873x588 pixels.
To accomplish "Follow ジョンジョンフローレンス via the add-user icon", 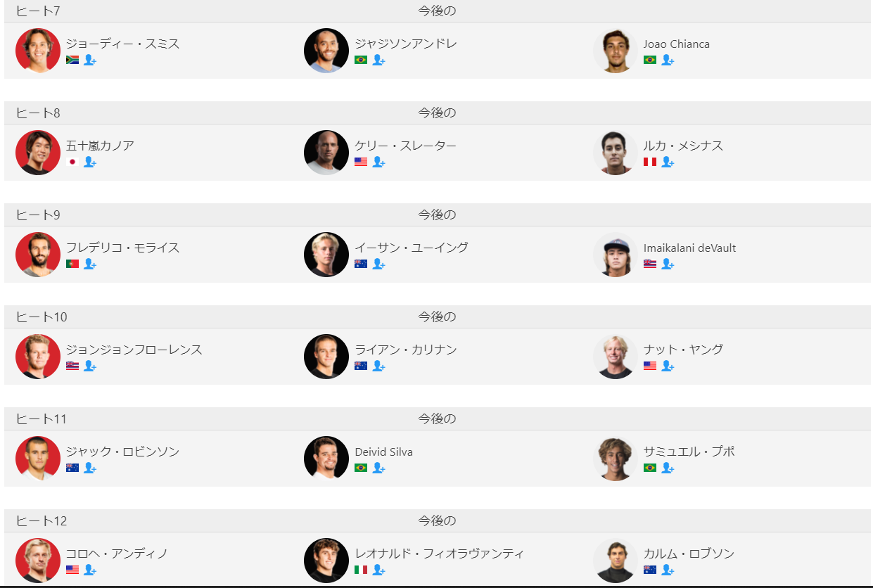I will click(x=90, y=366).
